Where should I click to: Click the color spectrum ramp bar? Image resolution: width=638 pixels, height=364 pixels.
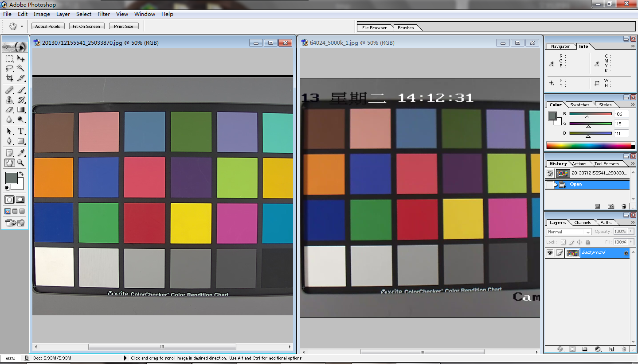tap(588, 146)
